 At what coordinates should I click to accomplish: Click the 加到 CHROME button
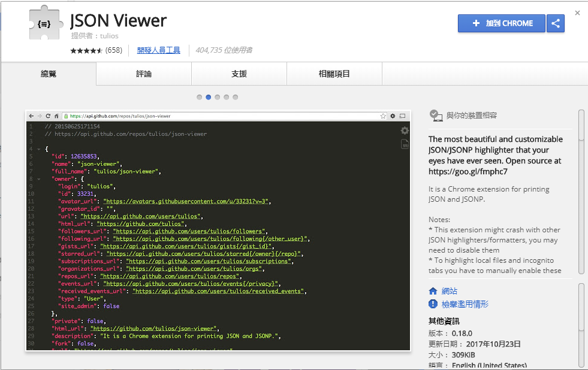[x=501, y=23]
